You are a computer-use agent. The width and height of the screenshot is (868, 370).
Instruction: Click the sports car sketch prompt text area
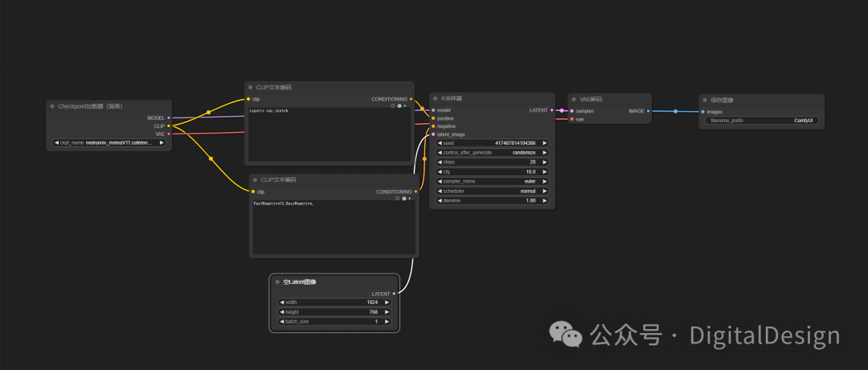[330, 134]
